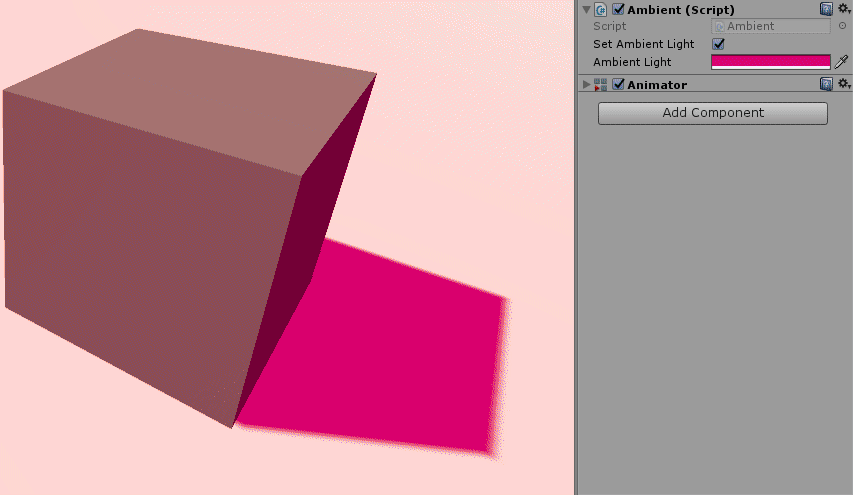Viewport: 853px width, 495px height.
Task: Open the Animator component help reference
Action: point(825,84)
